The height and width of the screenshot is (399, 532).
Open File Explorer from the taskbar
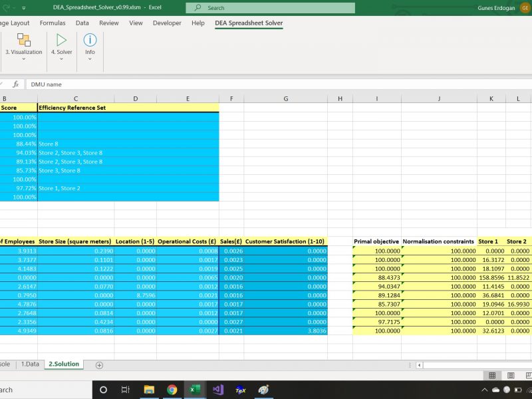(x=149, y=390)
